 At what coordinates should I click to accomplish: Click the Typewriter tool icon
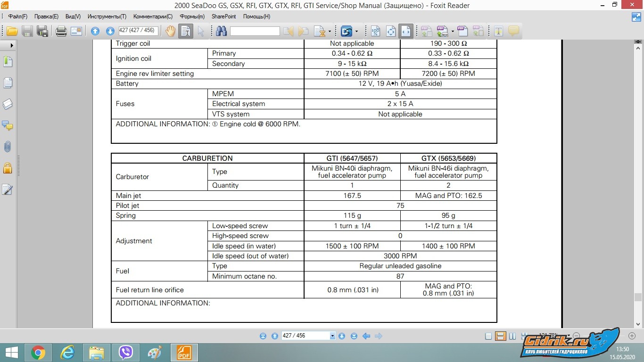tap(498, 31)
